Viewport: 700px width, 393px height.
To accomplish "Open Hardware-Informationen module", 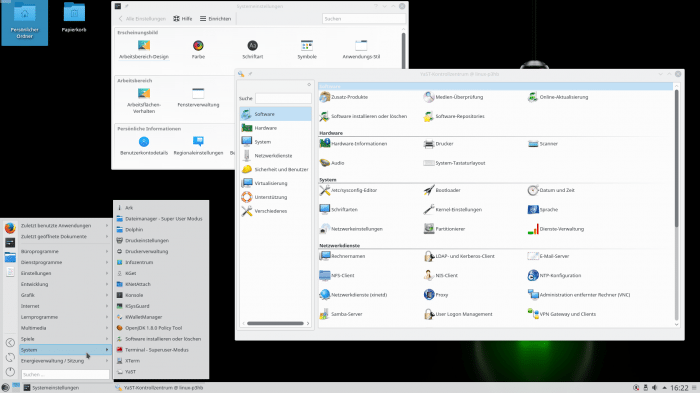I will pyautogui.click(x=353, y=144).
